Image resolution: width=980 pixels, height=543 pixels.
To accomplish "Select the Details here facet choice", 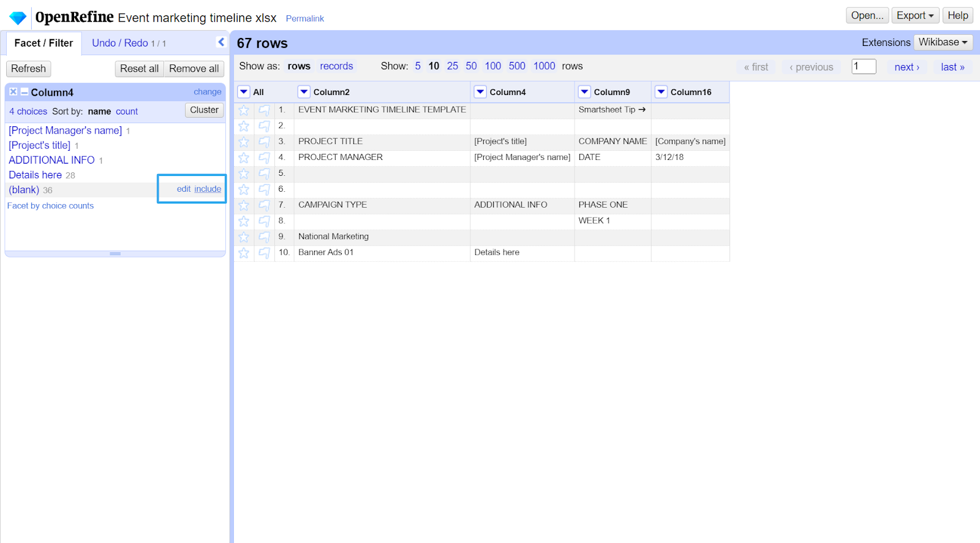I will click(x=35, y=175).
